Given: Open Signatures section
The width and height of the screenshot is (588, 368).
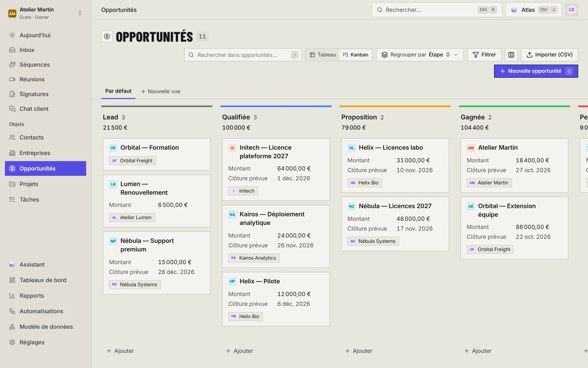Looking at the screenshot, I should 46,94.
